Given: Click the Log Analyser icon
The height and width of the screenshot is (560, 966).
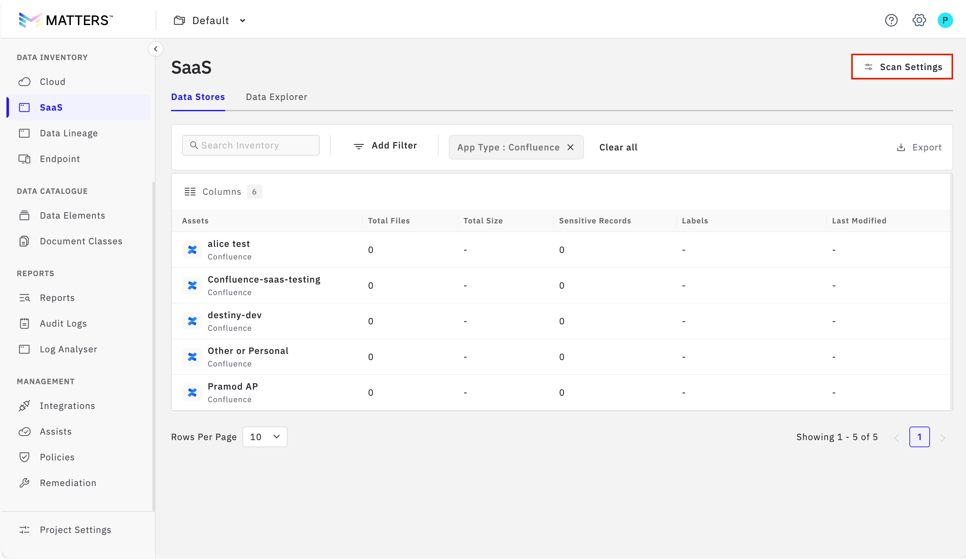Looking at the screenshot, I should coord(24,349).
